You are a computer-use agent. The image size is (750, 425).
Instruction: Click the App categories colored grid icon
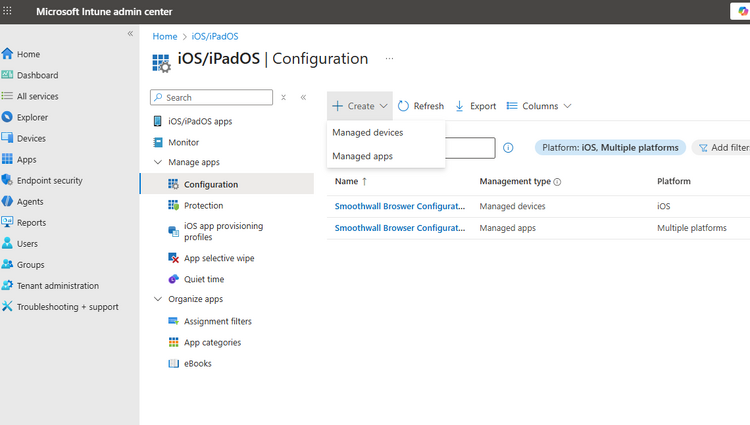173,342
